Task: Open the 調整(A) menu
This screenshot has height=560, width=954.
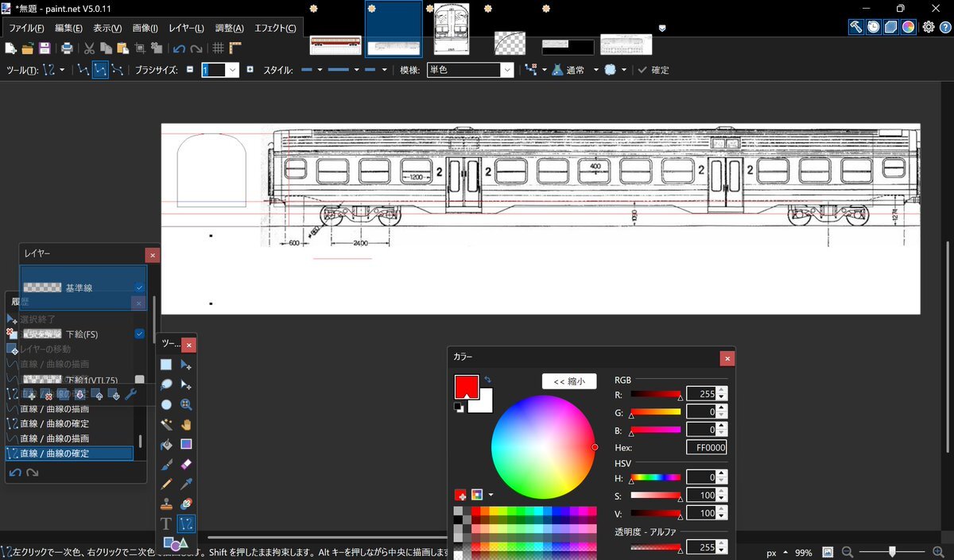Action: [x=227, y=28]
